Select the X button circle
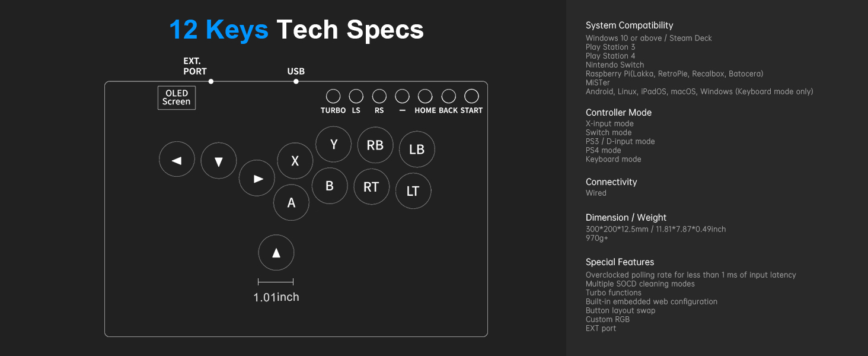868x356 pixels. 295,161
